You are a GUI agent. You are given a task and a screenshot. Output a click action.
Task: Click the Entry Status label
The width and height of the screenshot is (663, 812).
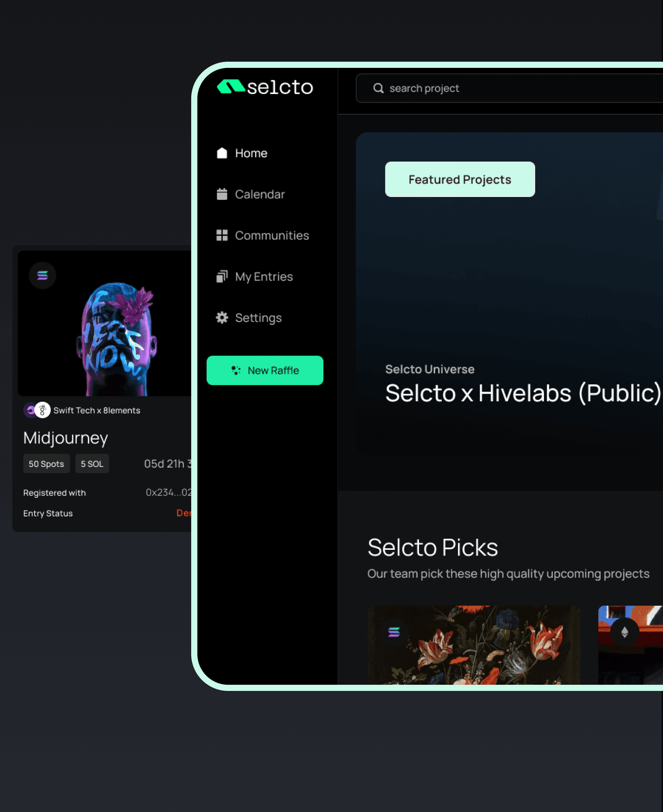pos(48,513)
